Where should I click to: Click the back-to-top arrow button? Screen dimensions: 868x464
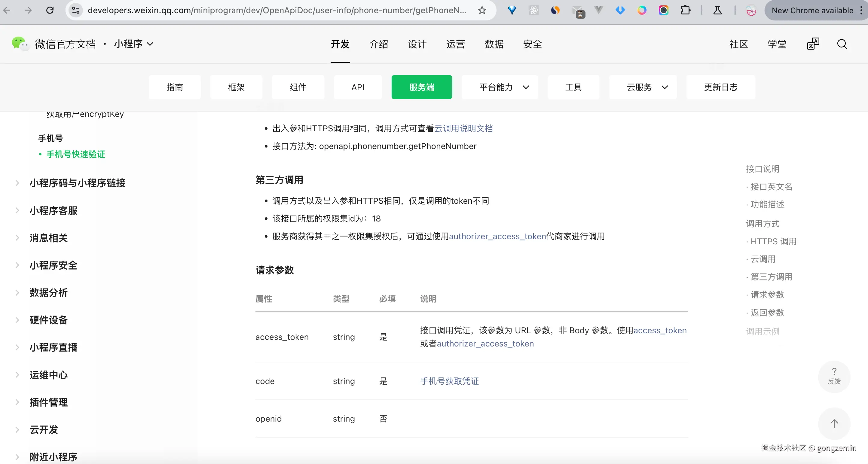pos(834,423)
